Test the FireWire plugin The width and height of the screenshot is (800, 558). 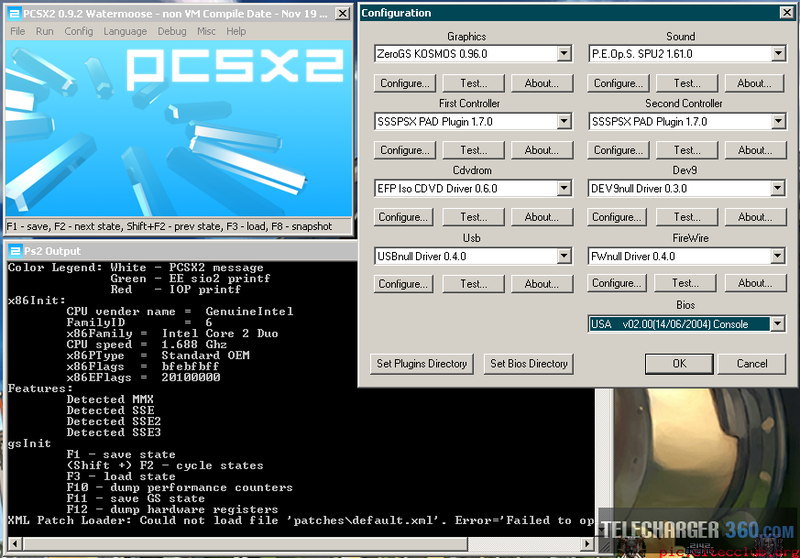click(x=685, y=283)
